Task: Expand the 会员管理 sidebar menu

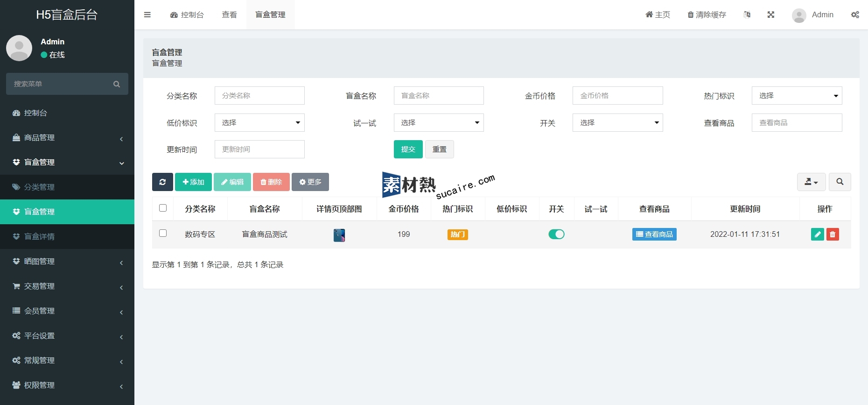Action: click(67, 311)
